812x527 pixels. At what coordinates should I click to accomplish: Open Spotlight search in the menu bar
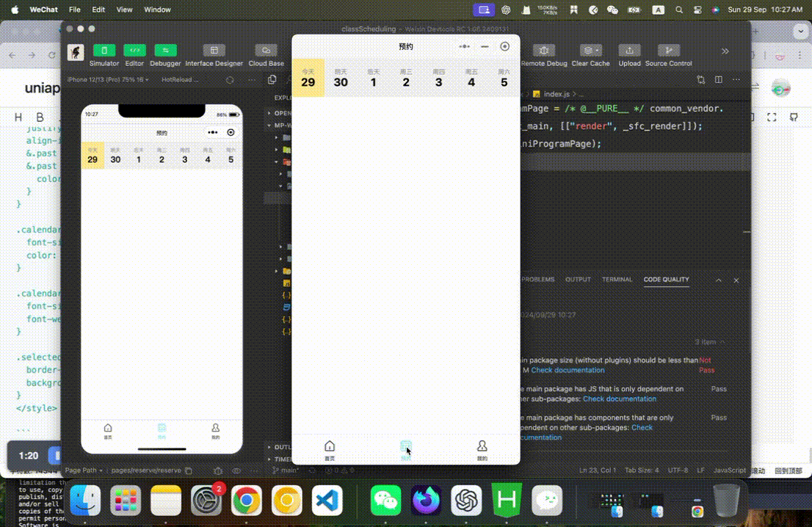click(x=679, y=10)
